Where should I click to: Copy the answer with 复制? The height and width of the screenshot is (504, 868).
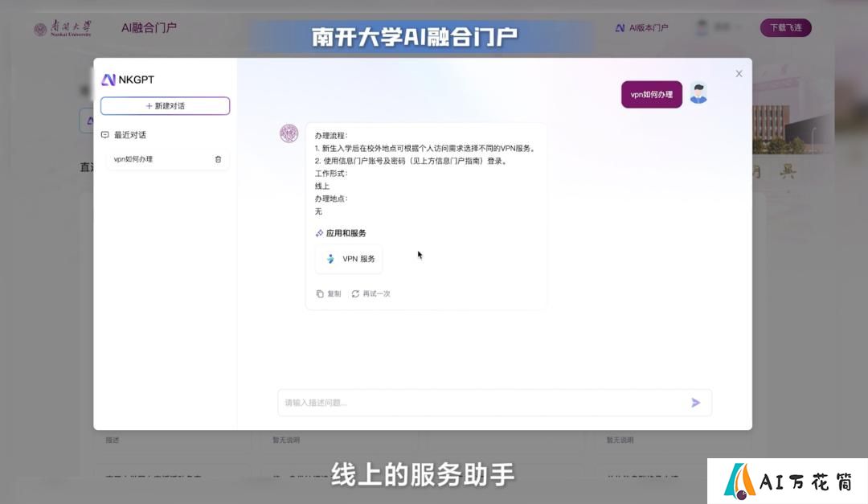click(x=328, y=293)
